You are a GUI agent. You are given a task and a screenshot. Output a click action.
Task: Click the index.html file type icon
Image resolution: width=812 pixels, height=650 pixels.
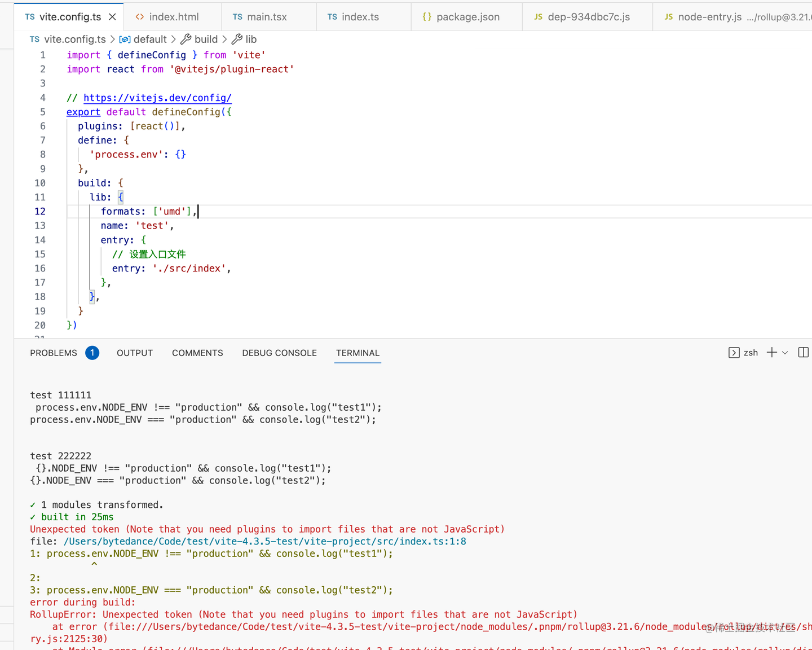(140, 17)
